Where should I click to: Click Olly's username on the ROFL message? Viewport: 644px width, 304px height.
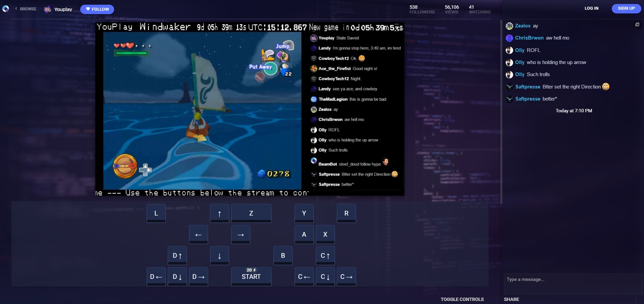point(519,50)
